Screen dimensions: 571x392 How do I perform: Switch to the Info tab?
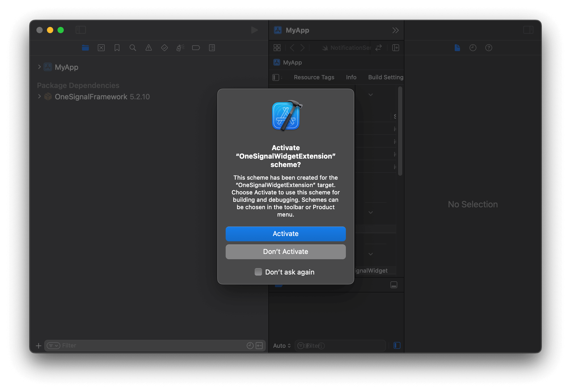tap(351, 77)
